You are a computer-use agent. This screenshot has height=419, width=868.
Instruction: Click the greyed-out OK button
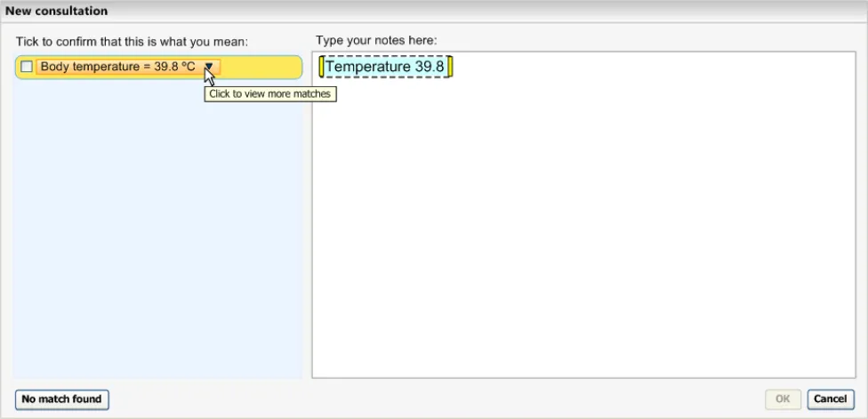point(783,399)
